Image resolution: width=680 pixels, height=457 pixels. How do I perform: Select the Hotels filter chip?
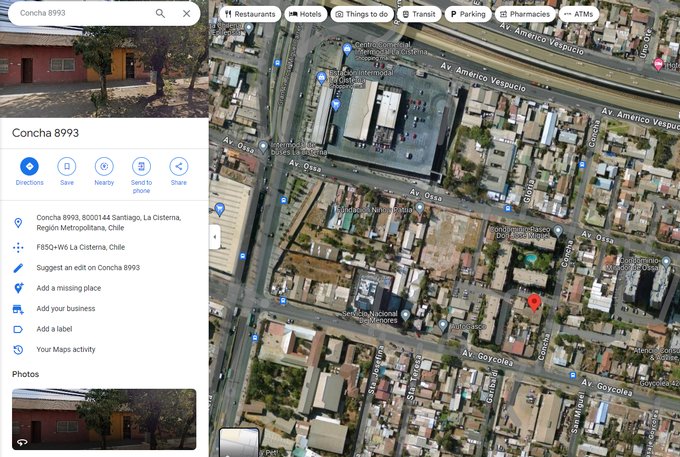304,14
